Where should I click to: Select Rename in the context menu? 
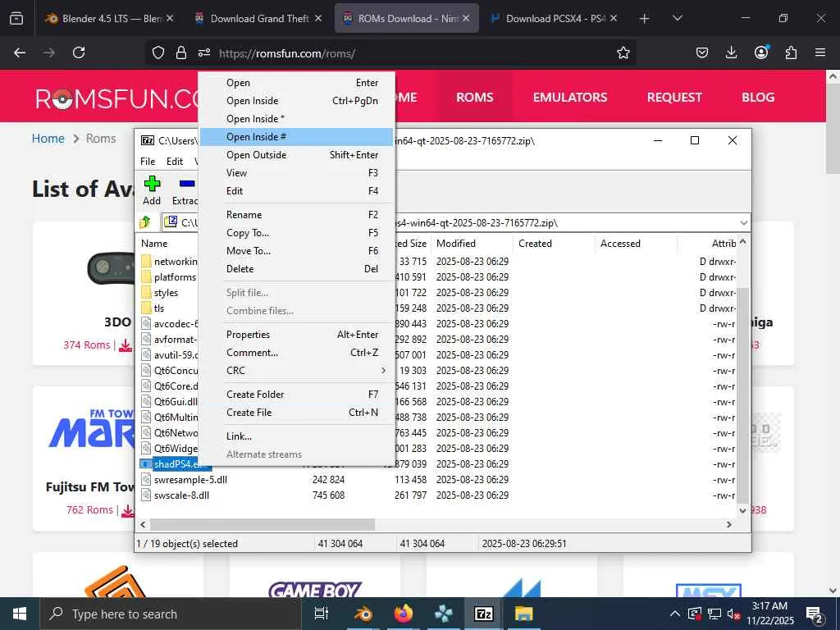pyautogui.click(x=297, y=215)
